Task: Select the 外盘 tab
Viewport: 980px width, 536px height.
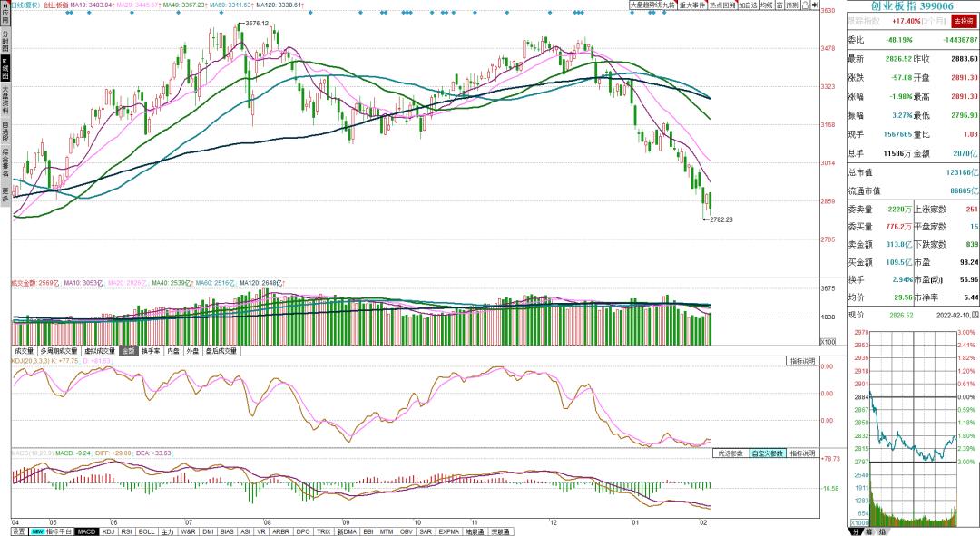Action: point(192,351)
